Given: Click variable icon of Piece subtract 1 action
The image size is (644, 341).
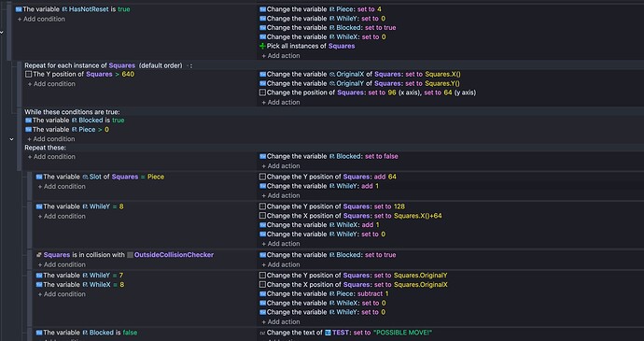Looking at the screenshot, I should tap(262, 293).
